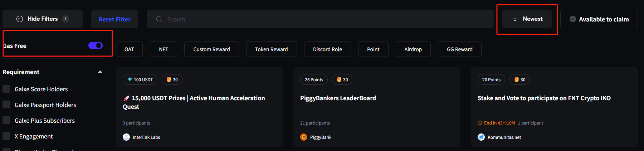
Task: Click the Hide Filters back-arrow icon
Action: click(20, 19)
